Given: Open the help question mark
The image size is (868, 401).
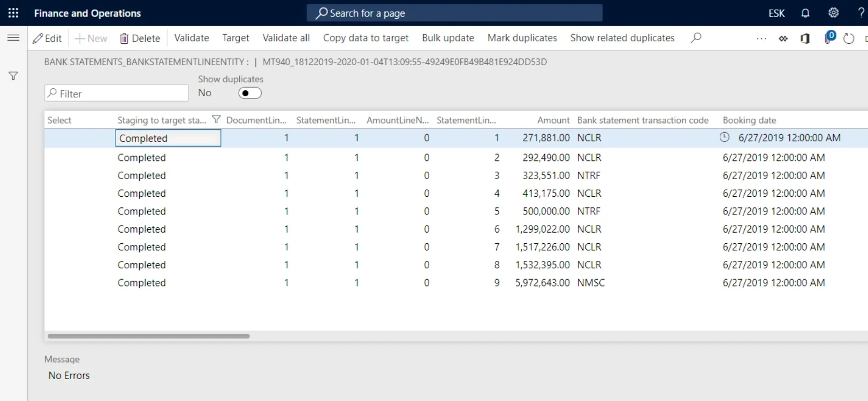Looking at the screenshot, I should 861,13.
